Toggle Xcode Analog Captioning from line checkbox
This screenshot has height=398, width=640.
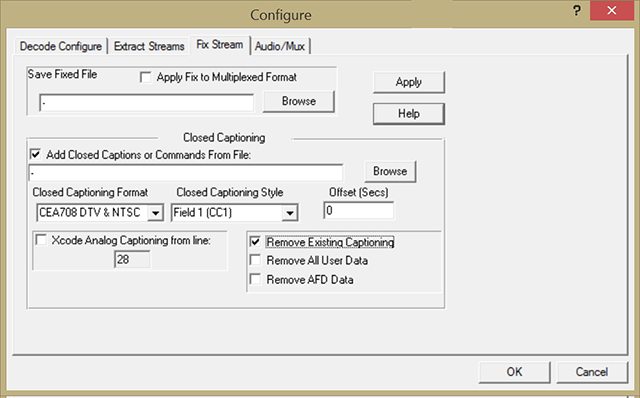tap(41, 240)
